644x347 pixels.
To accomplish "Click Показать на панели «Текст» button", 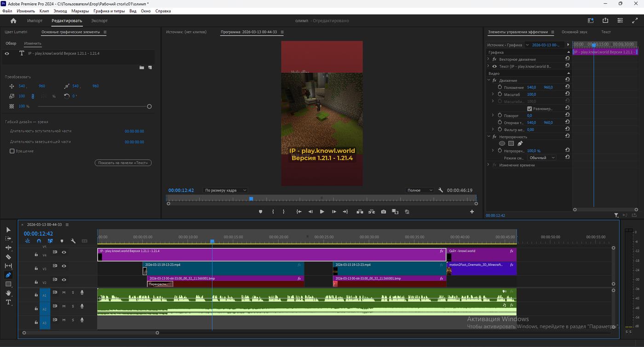I will 123,163.
